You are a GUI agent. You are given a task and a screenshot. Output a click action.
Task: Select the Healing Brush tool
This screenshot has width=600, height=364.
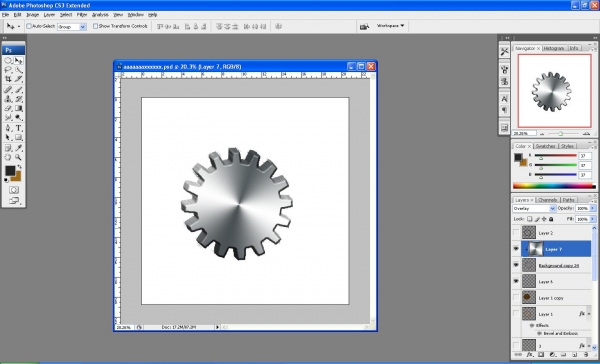(x=8, y=90)
